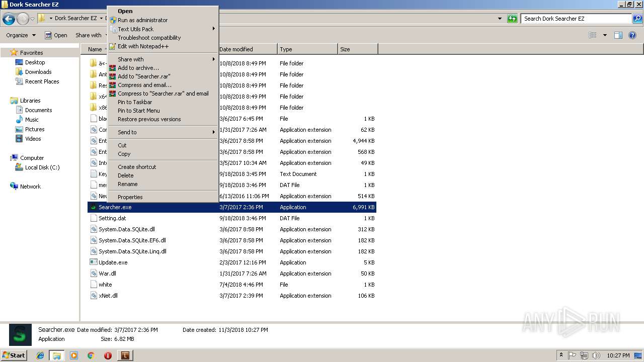This screenshot has height=362, width=644.
Task: Click the Setting.dat file icon
Action: [x=93, y=218]
